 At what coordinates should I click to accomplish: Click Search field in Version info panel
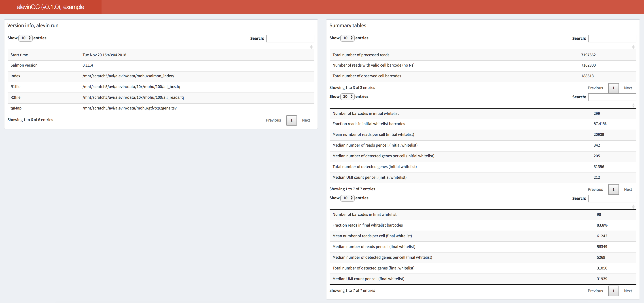(x=290, y=38)
